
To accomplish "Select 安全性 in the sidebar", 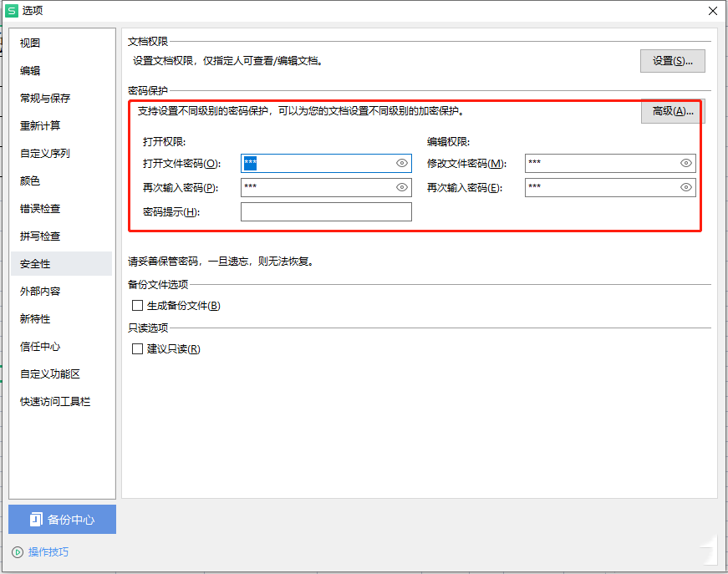I will 61,263.
